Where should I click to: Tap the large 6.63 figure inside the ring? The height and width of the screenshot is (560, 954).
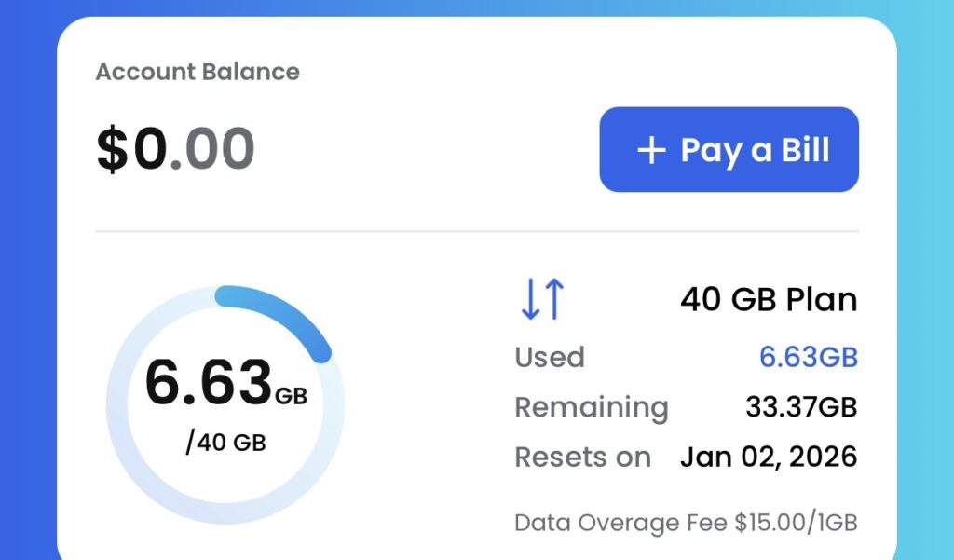tap(208, 382)
